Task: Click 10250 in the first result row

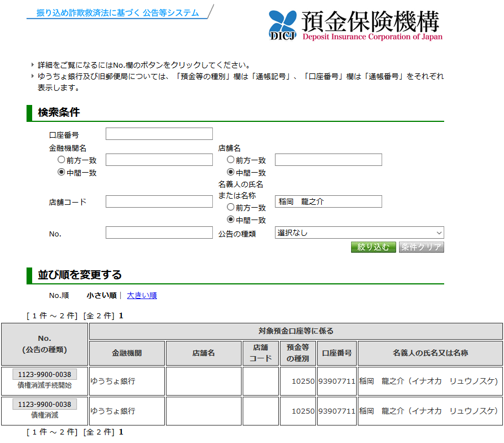Action: [303, 381]
